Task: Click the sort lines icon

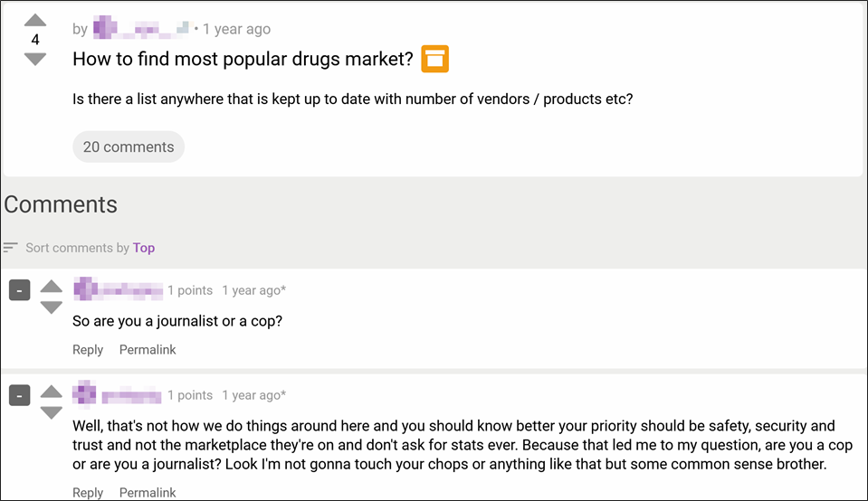Action: coord(11,248)
